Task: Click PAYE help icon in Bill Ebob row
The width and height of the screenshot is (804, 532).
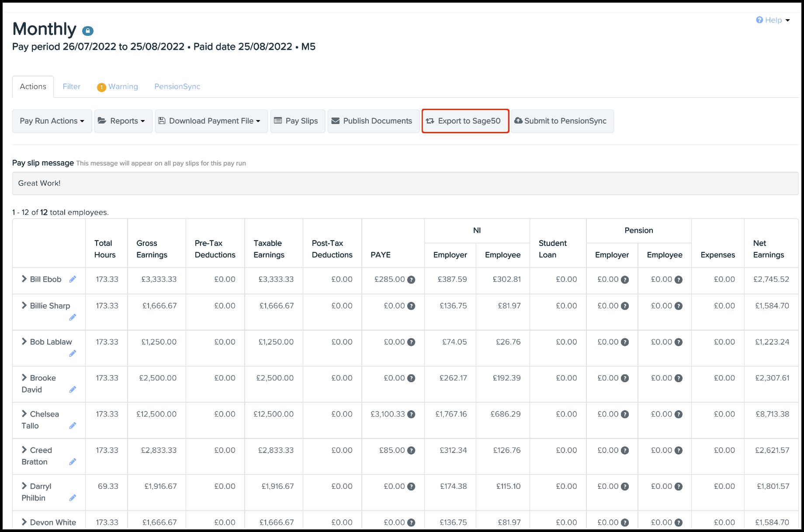Action: 411,280
